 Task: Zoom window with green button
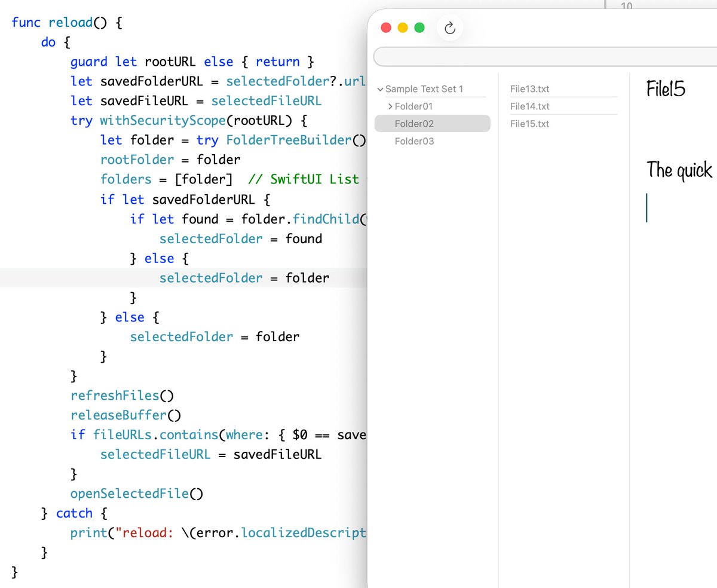click(x=419, y=27)
